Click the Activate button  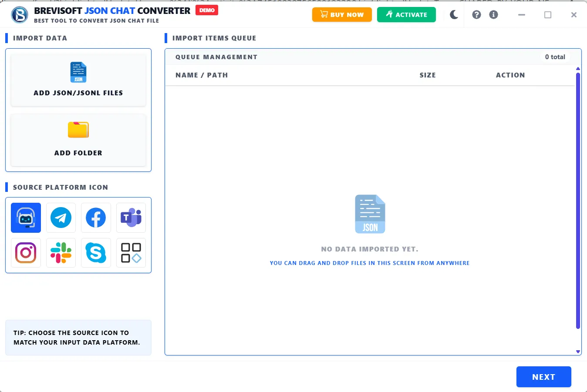[x=406, y=15]
